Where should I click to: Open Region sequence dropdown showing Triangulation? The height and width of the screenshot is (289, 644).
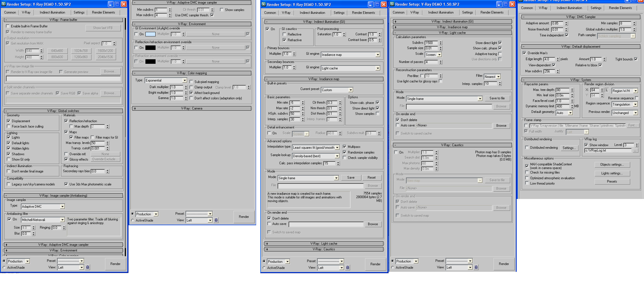625,104
